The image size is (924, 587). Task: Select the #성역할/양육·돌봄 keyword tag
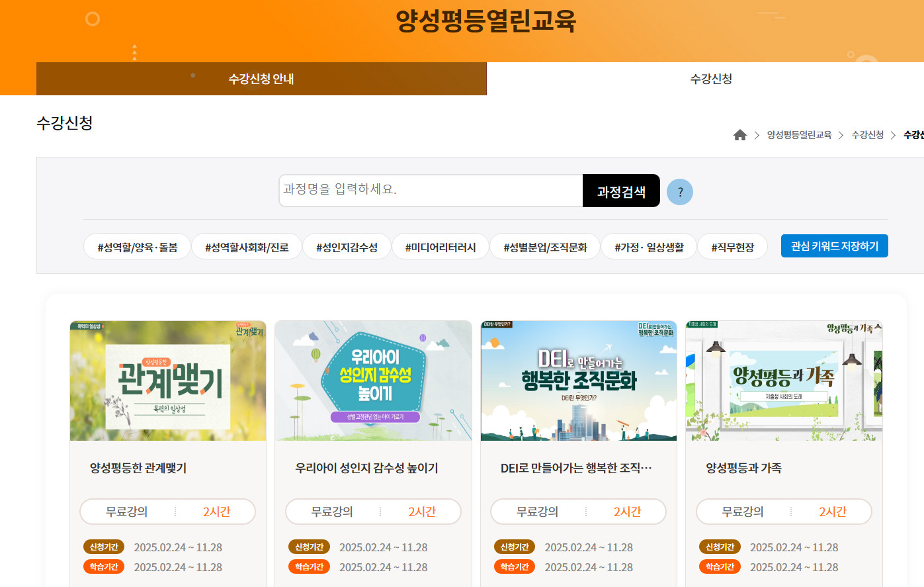tap(138, 247)
